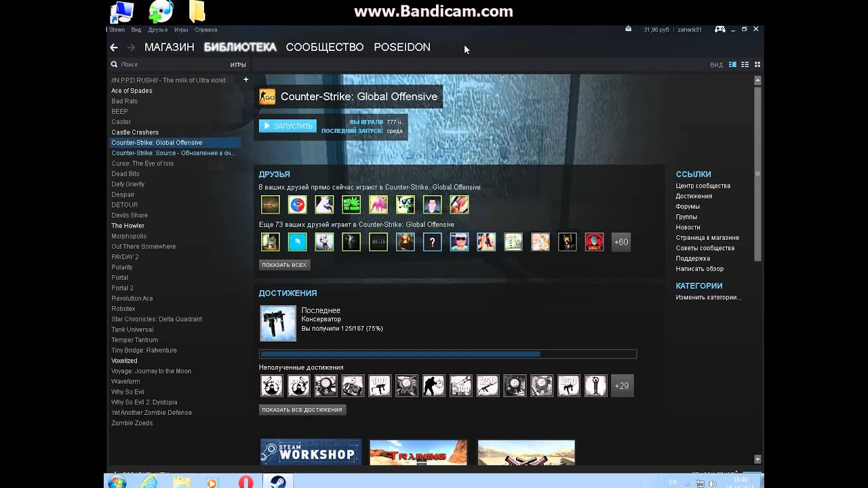Go to the СООБЩЕСТВО tab
Viewport: 868px width, 488px height.
[325, 47]
